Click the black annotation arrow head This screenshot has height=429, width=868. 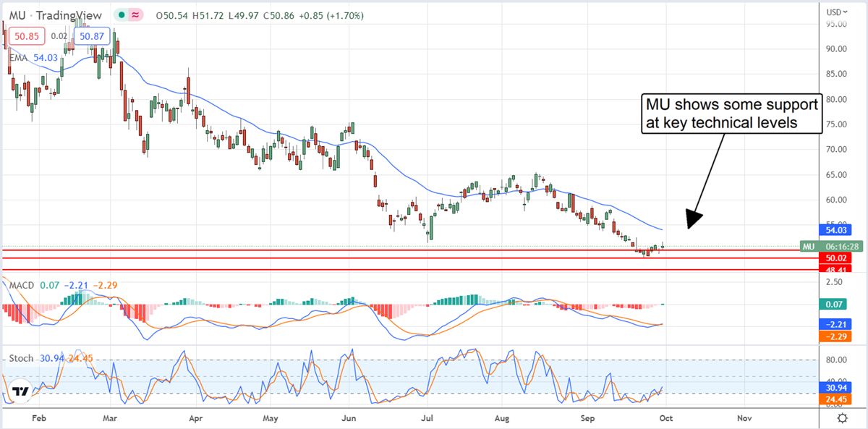coord(693,220)
